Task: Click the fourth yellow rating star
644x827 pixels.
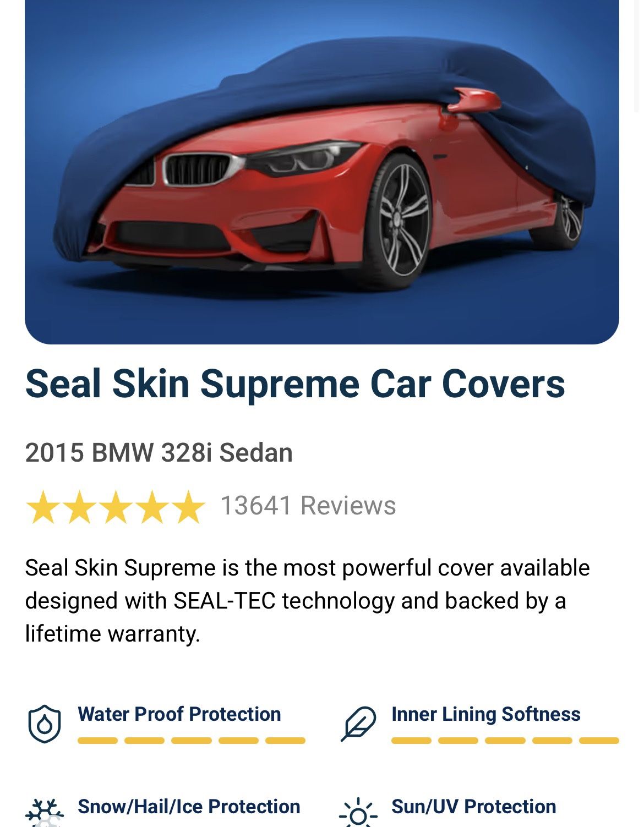Action: 152,507
